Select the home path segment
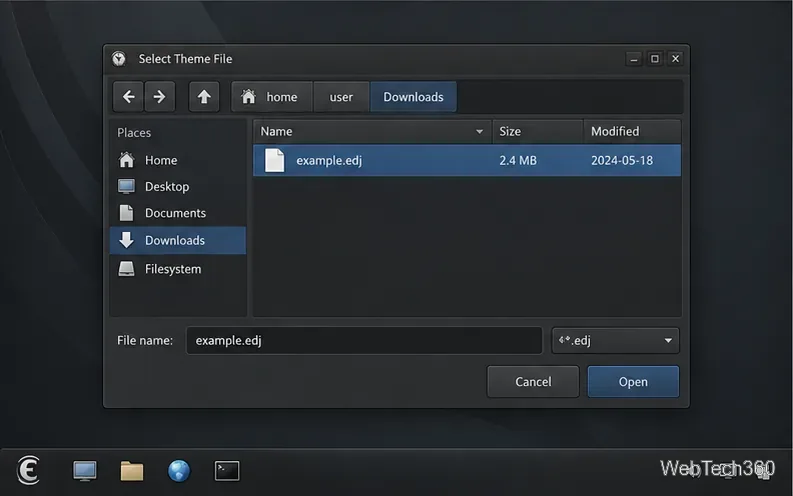 point(272,97)
